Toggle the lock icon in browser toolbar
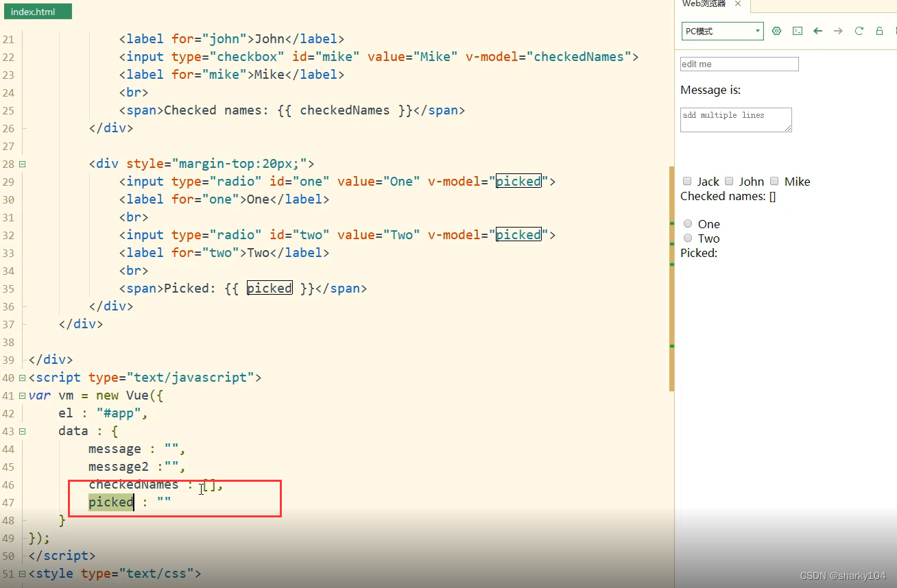 point(879,31)
